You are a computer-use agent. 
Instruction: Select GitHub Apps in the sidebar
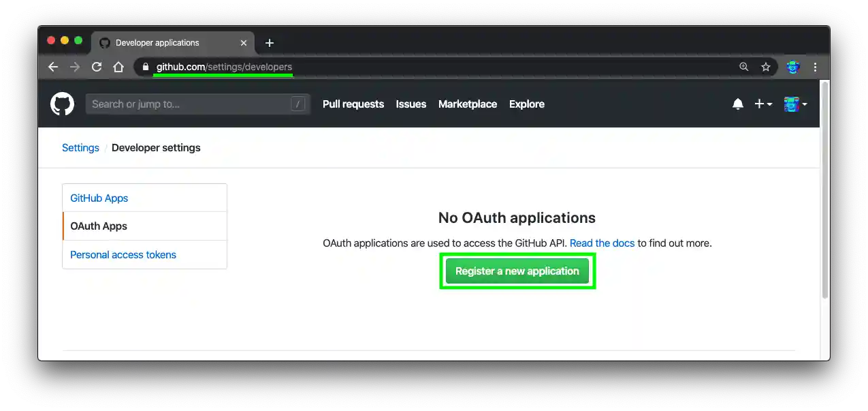pyautogui.click(x=99, y=198)
